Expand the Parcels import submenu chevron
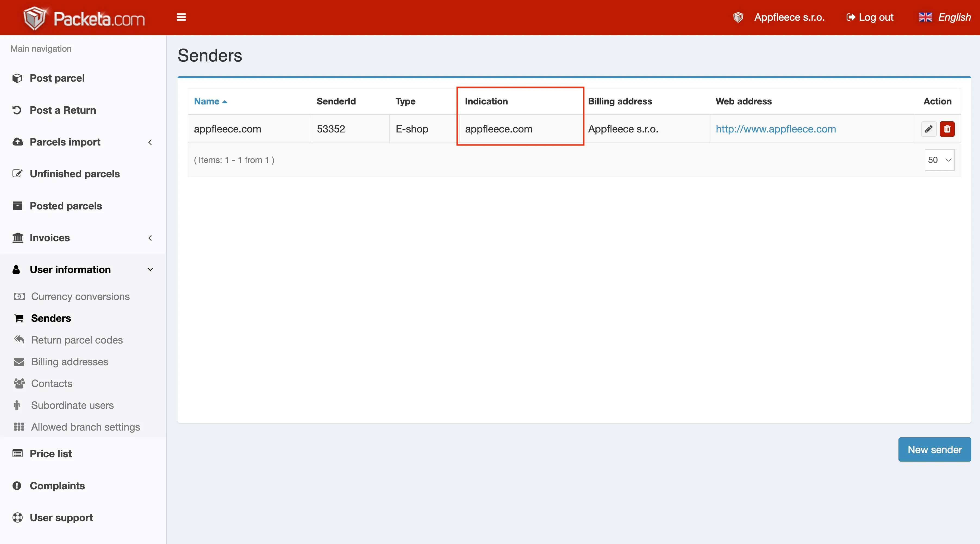The width and height of the screenshot is (980, 544). pos(150,142)
